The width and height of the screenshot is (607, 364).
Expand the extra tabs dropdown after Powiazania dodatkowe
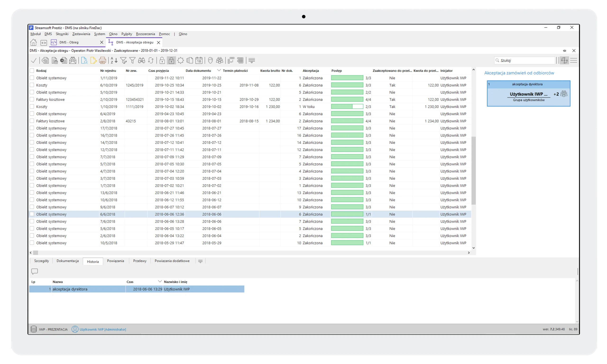(200, 261)
